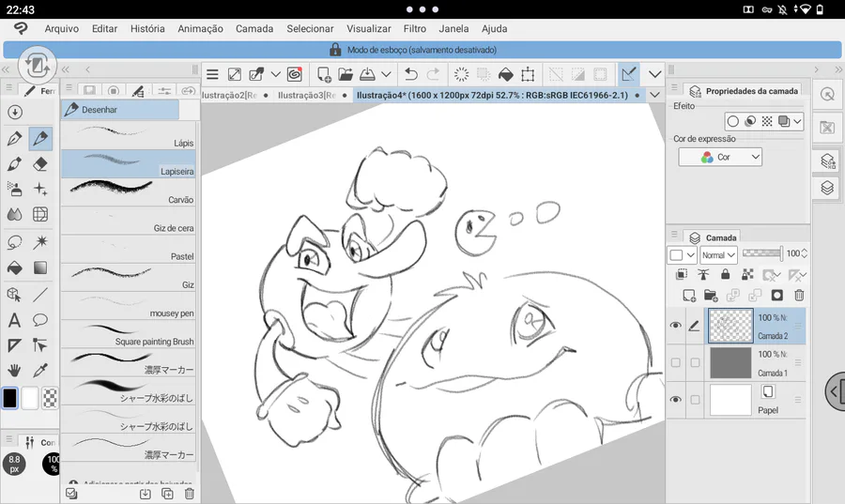Open the Animação menu

[201, 28]
